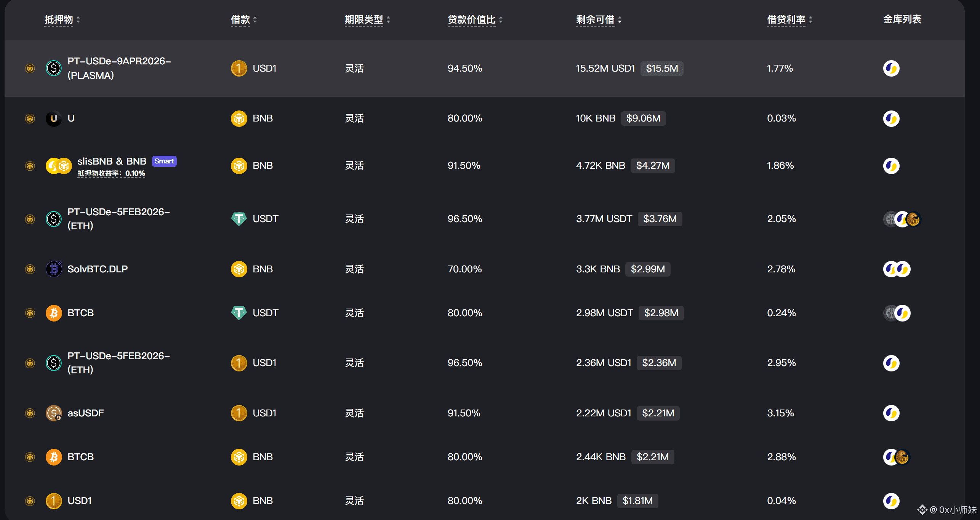Click the asUSDF collateral icon

(53, 413)
